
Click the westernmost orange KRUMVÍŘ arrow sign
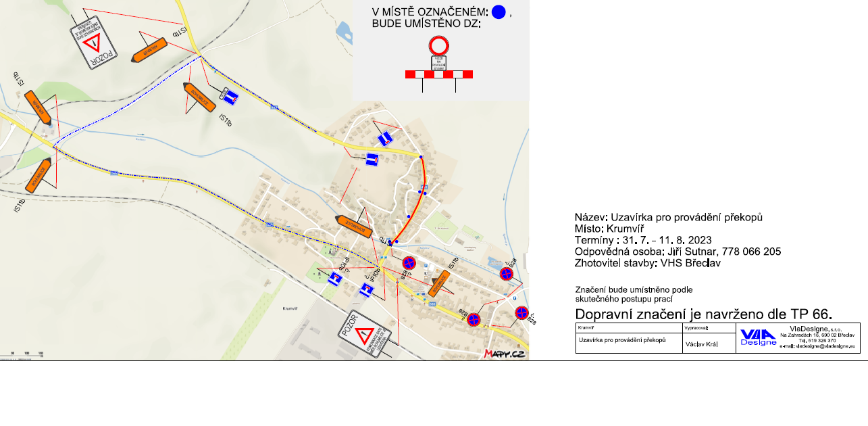(38, 108)
